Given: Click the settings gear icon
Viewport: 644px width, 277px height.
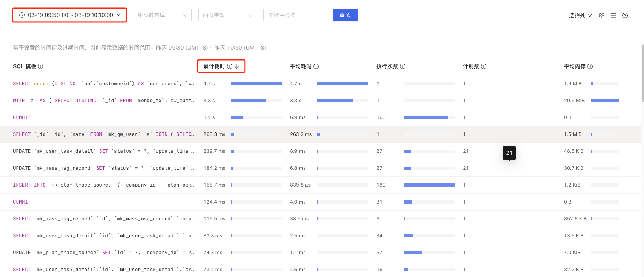Looking at the screenshot, I should pos(601,15).
